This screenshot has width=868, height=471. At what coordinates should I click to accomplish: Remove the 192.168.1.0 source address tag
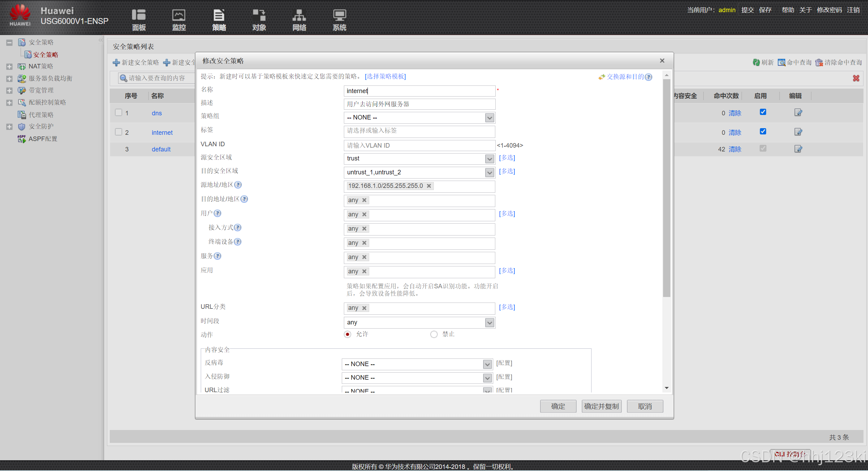(x=429, y=186)
